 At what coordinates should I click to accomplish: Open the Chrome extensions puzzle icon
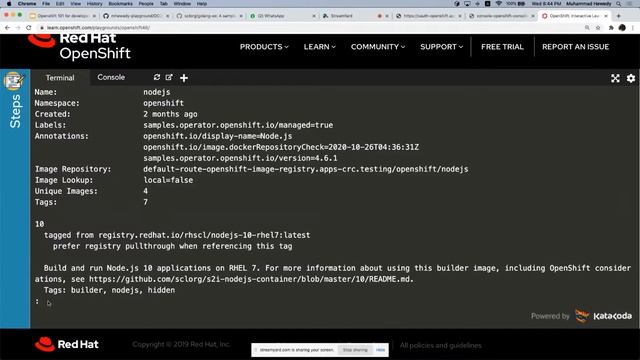tap(611, 27)
